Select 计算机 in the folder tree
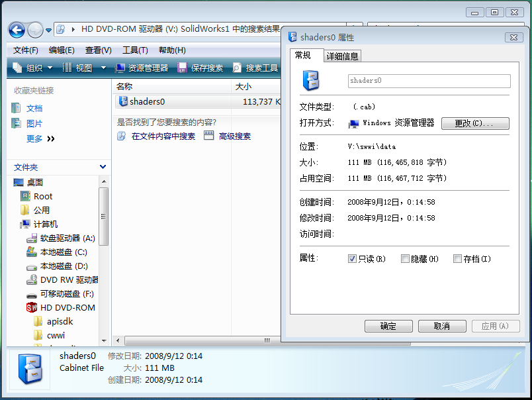The width and height of the screenshot is (532, 400). click(x=46, y=224)
